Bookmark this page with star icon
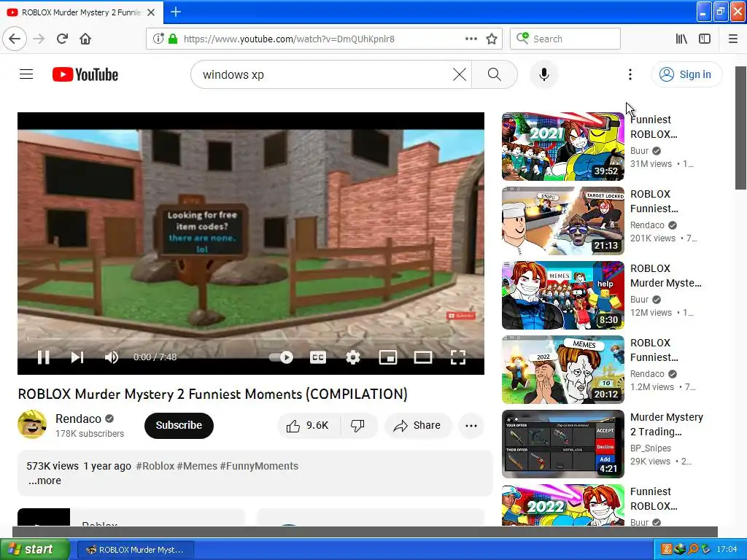This screenshot has width=747, height=560. click(492, 39)
